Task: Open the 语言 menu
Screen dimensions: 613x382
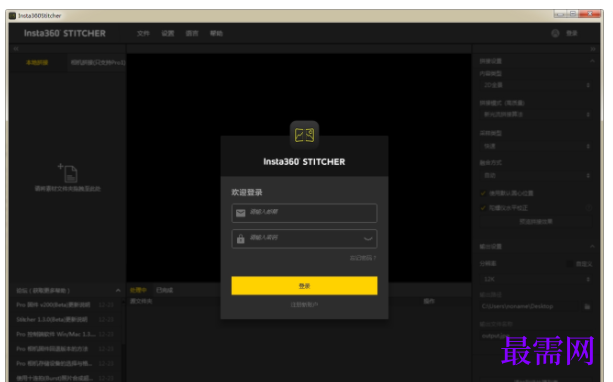Action: pyautogui.click(x=192, y=33)
